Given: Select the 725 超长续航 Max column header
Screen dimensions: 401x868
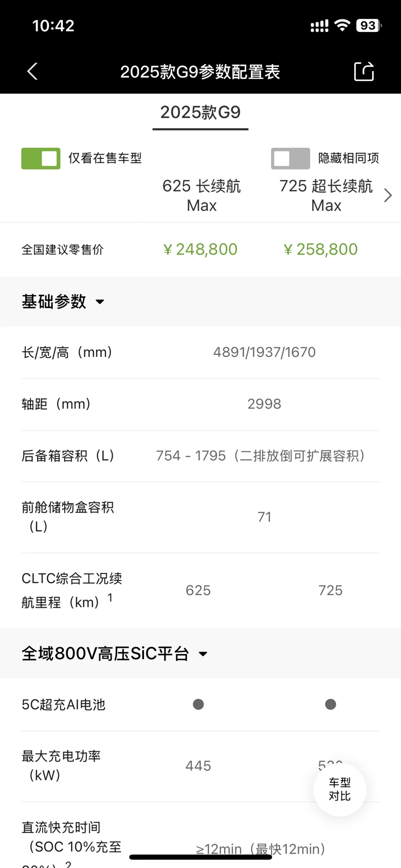Looking at the screenshot, I should [326, 195].
